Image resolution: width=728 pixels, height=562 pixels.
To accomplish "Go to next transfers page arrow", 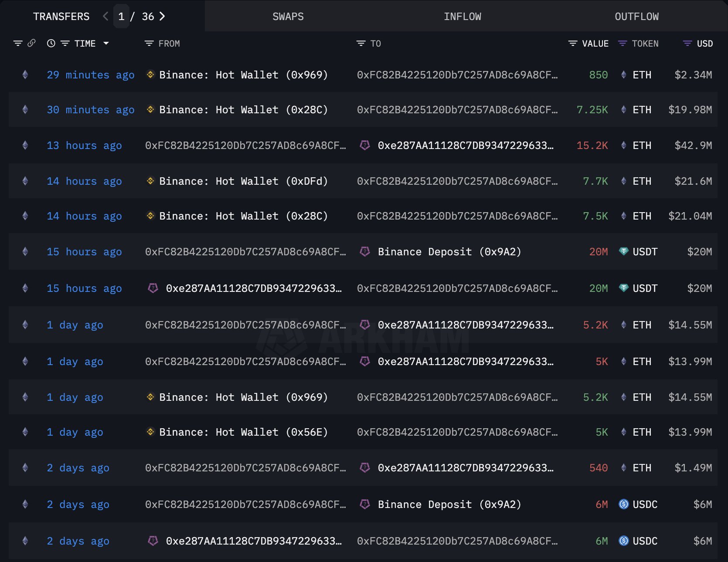I will [x=162, y=17].
